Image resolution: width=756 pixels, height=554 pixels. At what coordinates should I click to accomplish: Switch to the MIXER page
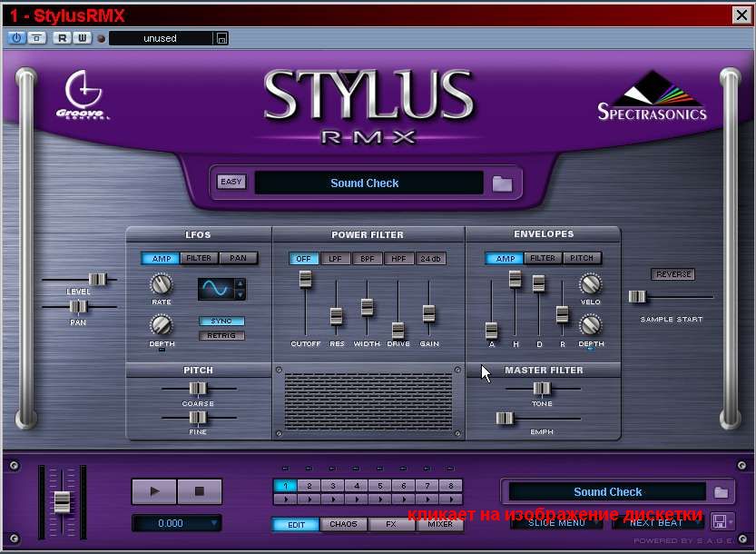tap(439, 525)
